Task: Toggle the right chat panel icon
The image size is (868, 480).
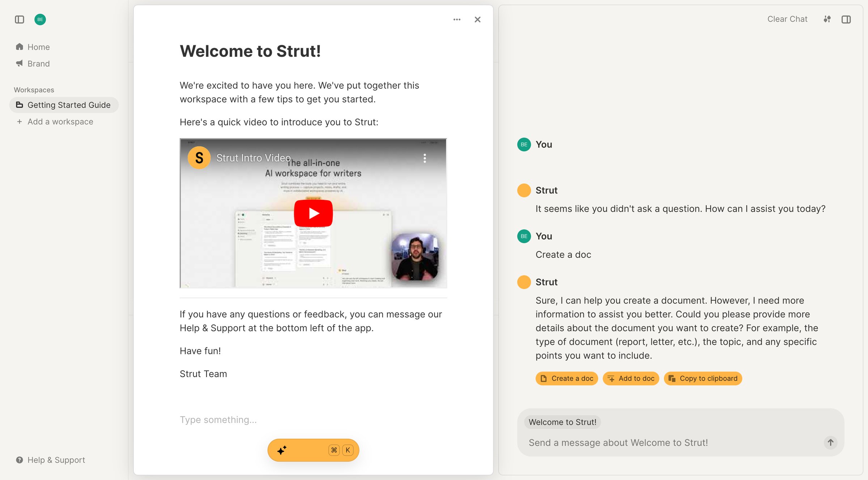Action: click(846, 19)
